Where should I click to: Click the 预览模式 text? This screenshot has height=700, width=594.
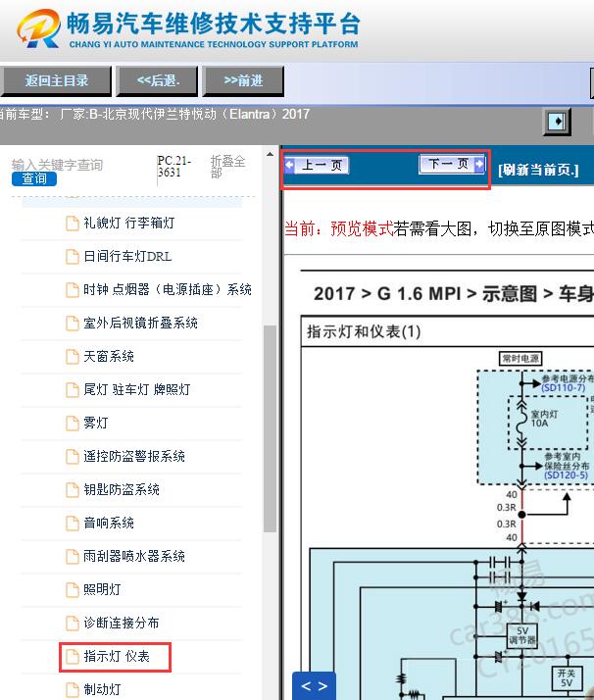(x=362, y=229)
